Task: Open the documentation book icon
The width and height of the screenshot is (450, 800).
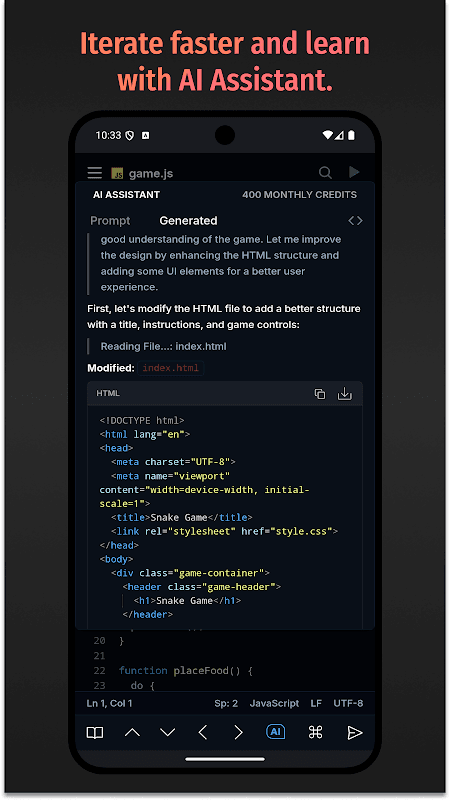Action: pyautogui.click(x=95, y=733)
